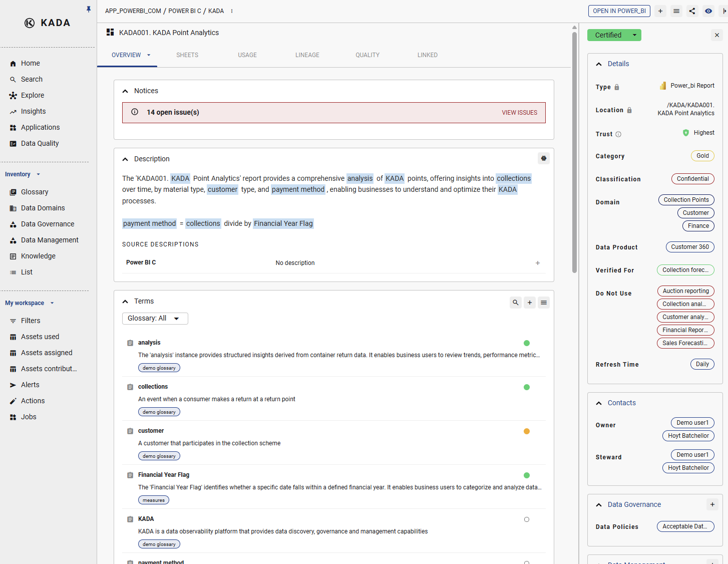Click the pin icon in sidebar header
Image resolution: width=728 pixels, height=564 pixels.
coord(89,9)
